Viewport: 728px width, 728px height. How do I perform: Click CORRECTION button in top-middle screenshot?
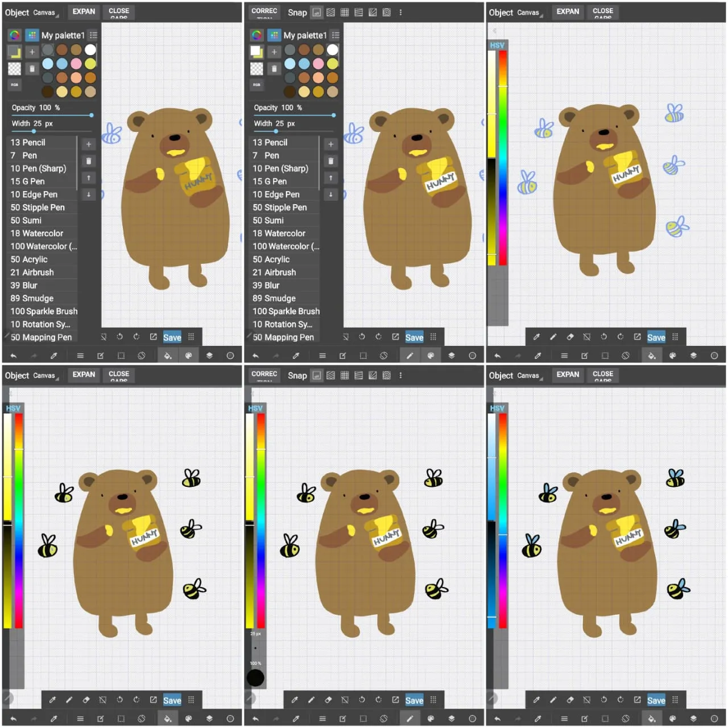(x=264, y=12)
